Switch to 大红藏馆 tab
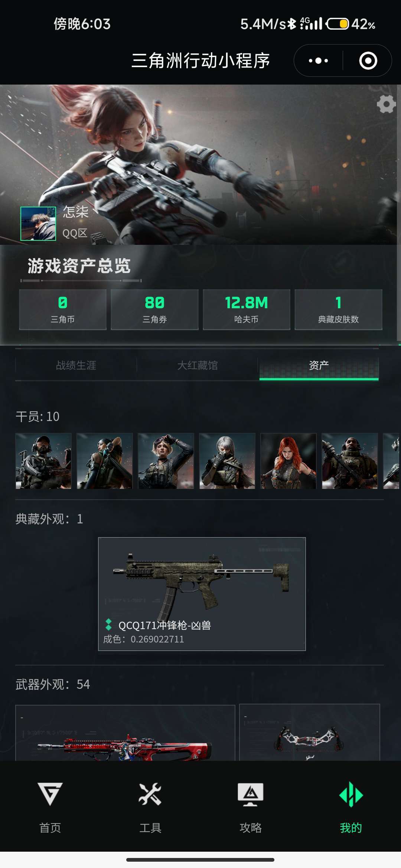Viewport: 401px width, 868px height. (x=197, y=365)
